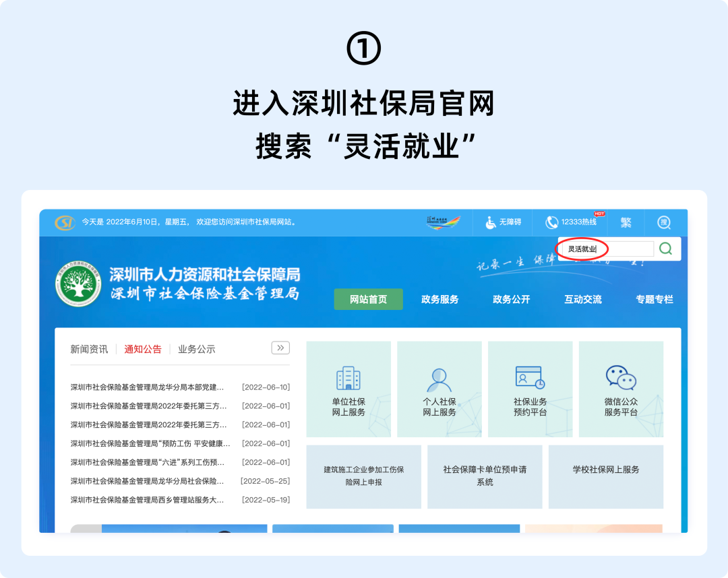Click the green magnifier search button

(666, 249)
